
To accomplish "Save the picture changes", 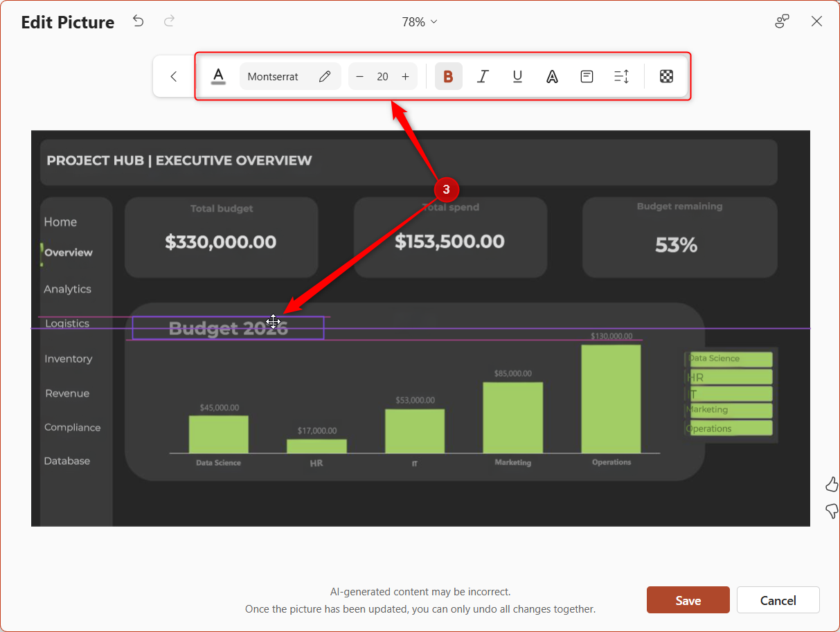I will click(688, 600).
